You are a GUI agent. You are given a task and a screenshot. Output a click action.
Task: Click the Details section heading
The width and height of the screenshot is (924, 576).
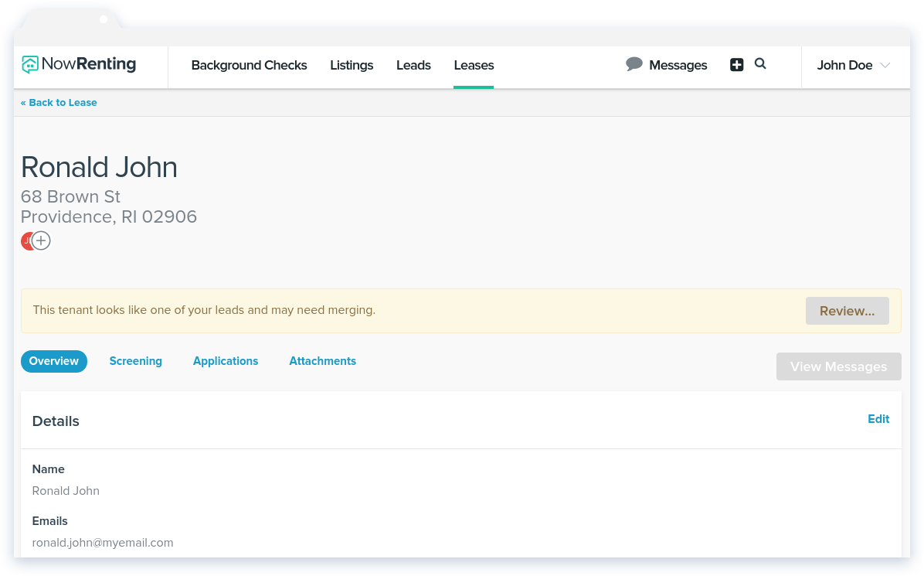(56, 421)
